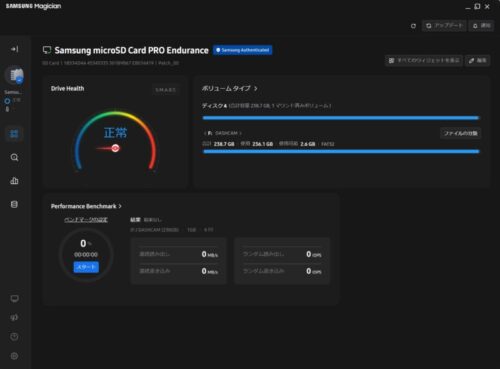The height and width of the screenshot is (369, 500).
Task: Click the ファイルの分類 button
Action: [460, 133]
